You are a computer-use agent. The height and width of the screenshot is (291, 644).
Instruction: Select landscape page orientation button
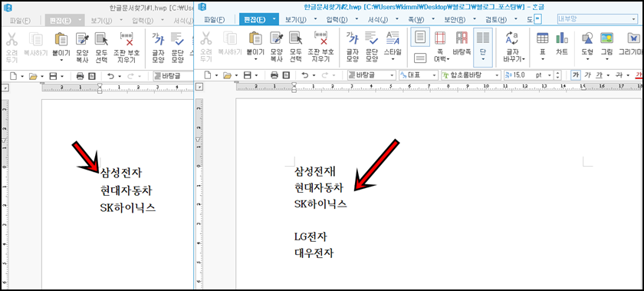(x=420, y=58)
